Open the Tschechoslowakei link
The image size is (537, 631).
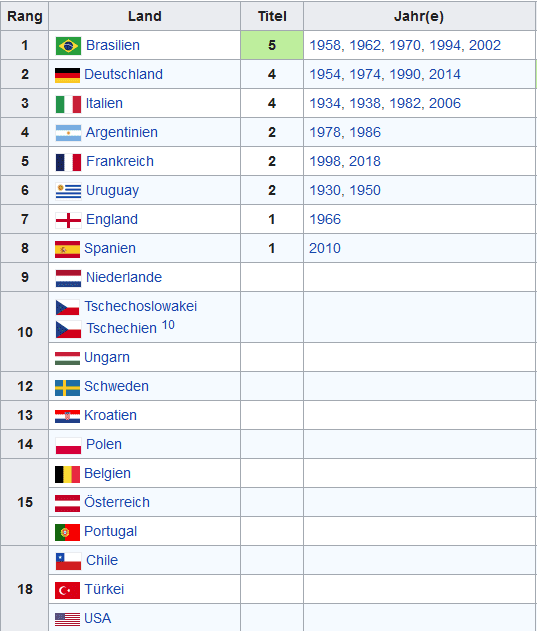140,306
